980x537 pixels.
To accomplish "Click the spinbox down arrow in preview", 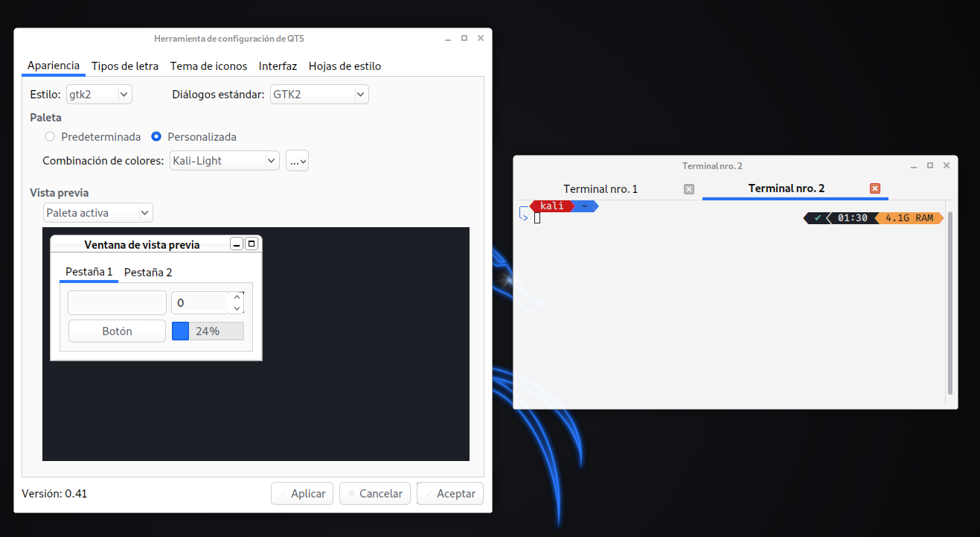I will (237, 308).
